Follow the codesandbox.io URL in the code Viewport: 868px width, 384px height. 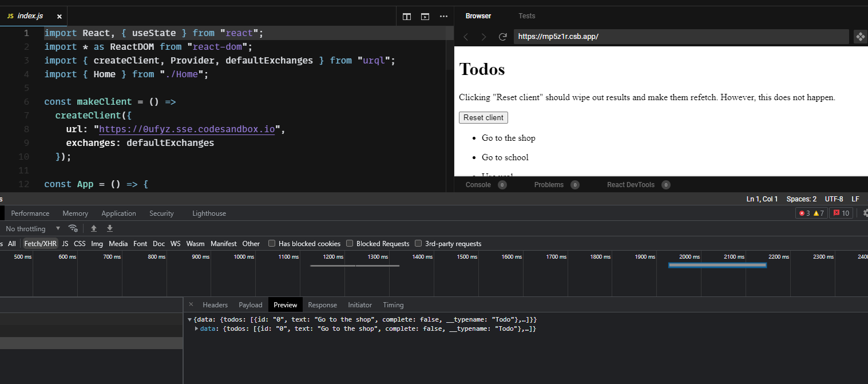(x=187, y=129)
